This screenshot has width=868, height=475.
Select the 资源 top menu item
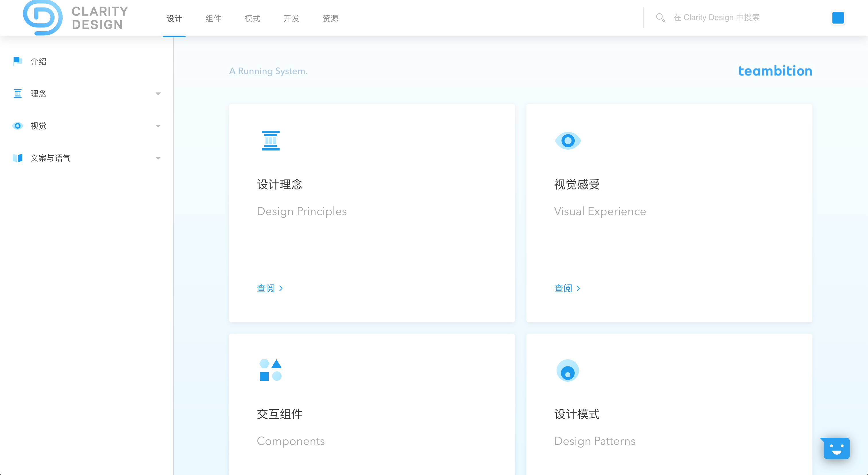(330, 18)
